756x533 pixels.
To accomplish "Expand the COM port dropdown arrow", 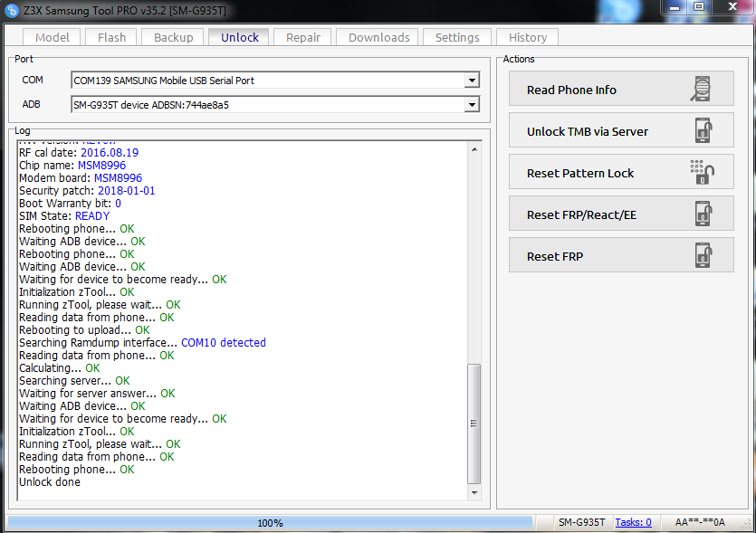I will click(x=472, y=80).
